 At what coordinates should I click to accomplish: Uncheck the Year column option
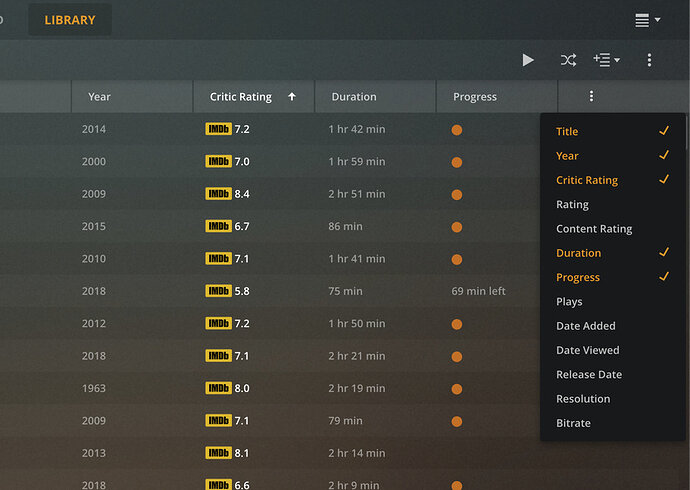coord(613,156)
